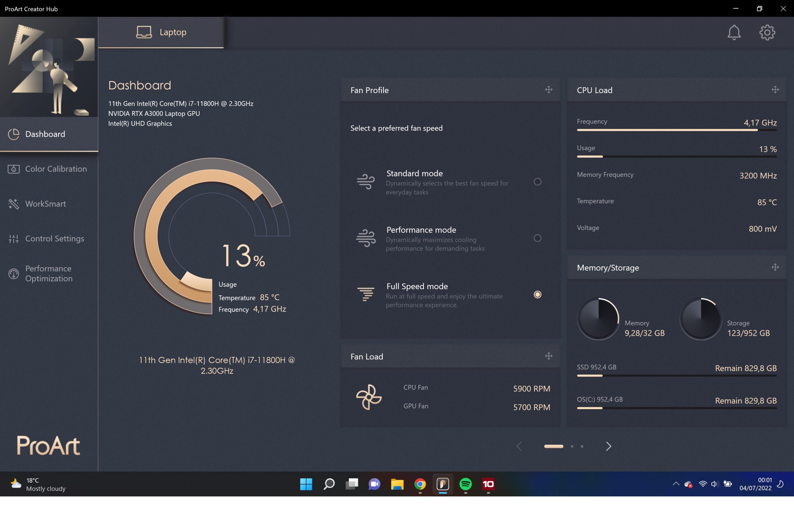Open the Teams Chat taskbar icon

click(x=374, y=484)
